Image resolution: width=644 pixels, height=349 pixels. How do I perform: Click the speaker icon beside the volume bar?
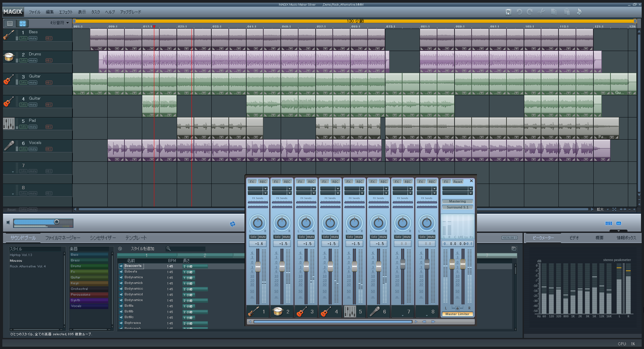(x=8, y=222)
